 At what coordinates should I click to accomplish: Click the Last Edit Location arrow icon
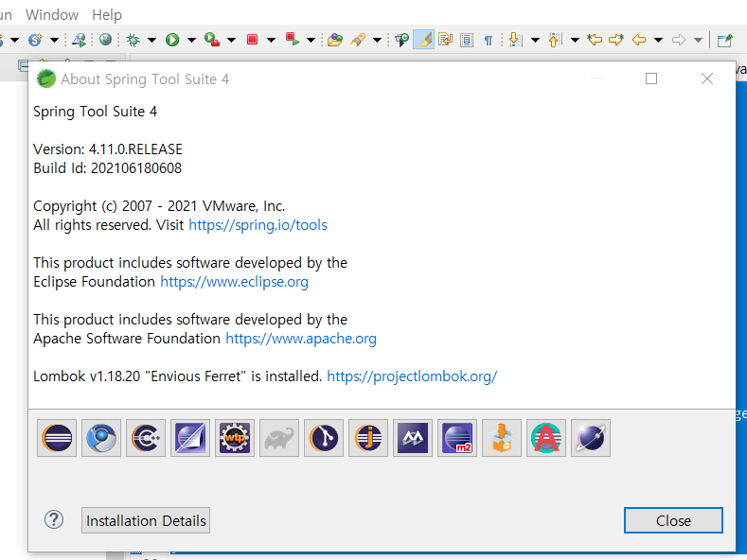click(594, 40)
